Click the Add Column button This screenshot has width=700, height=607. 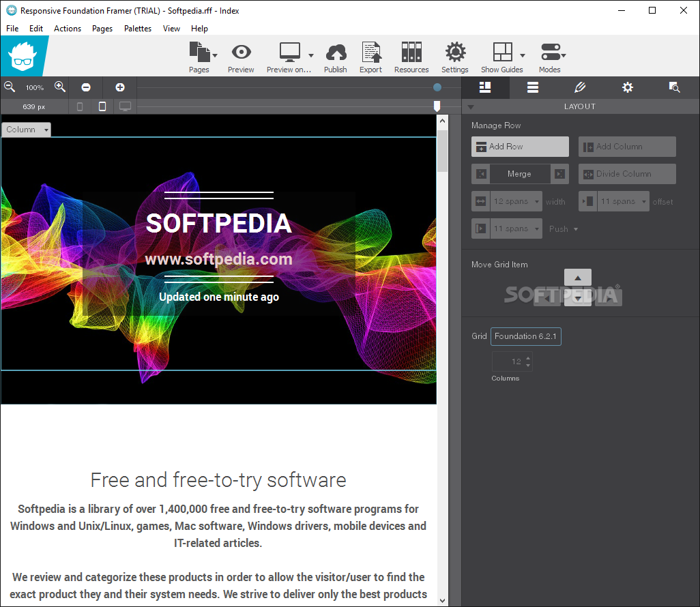[627, 147]
